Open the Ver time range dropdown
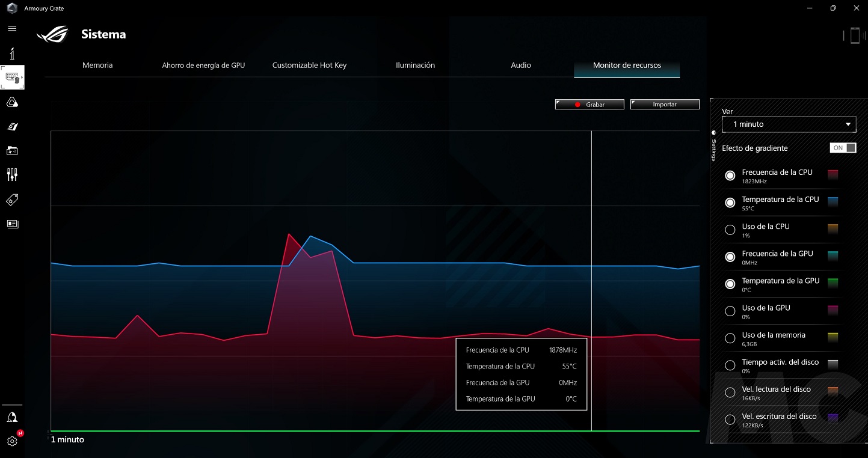 [789, 124]
